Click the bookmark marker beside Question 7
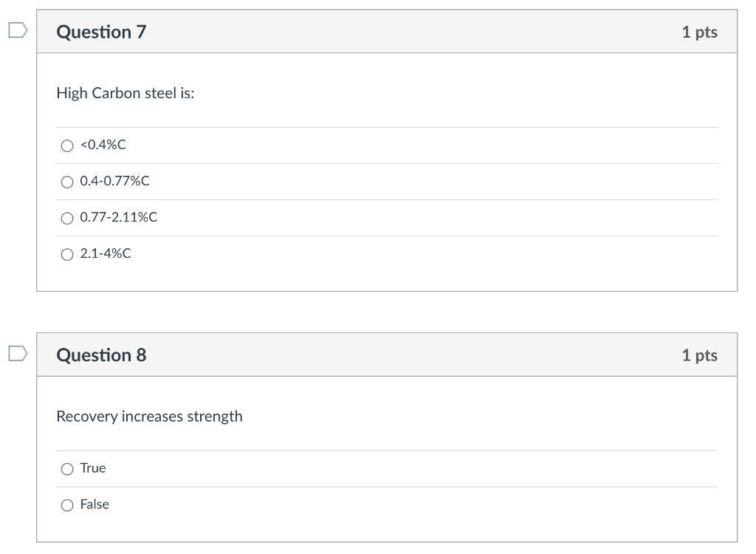 pos(18,31)
